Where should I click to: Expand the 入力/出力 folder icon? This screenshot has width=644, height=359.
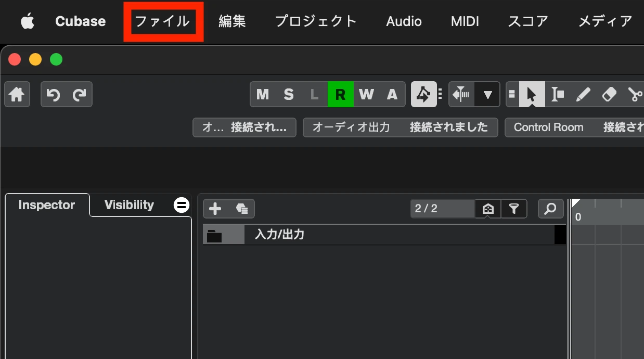[x=214, y=236]
